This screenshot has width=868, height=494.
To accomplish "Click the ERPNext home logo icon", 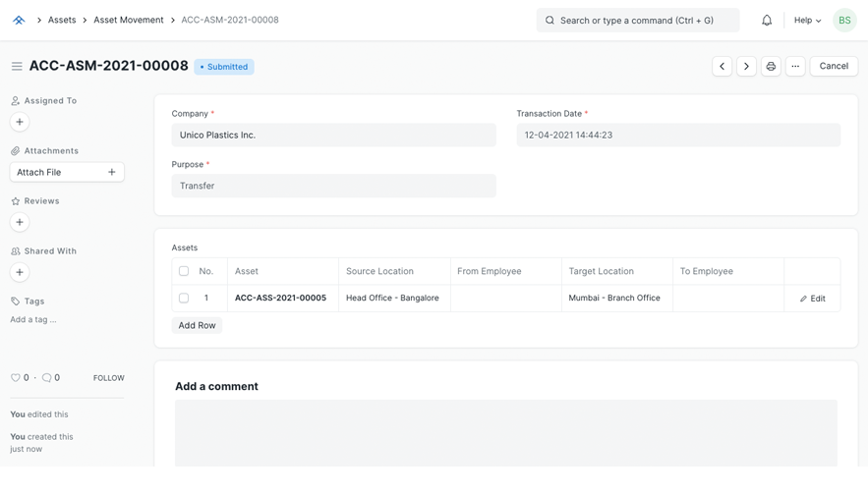I will (x=19, y=20).
